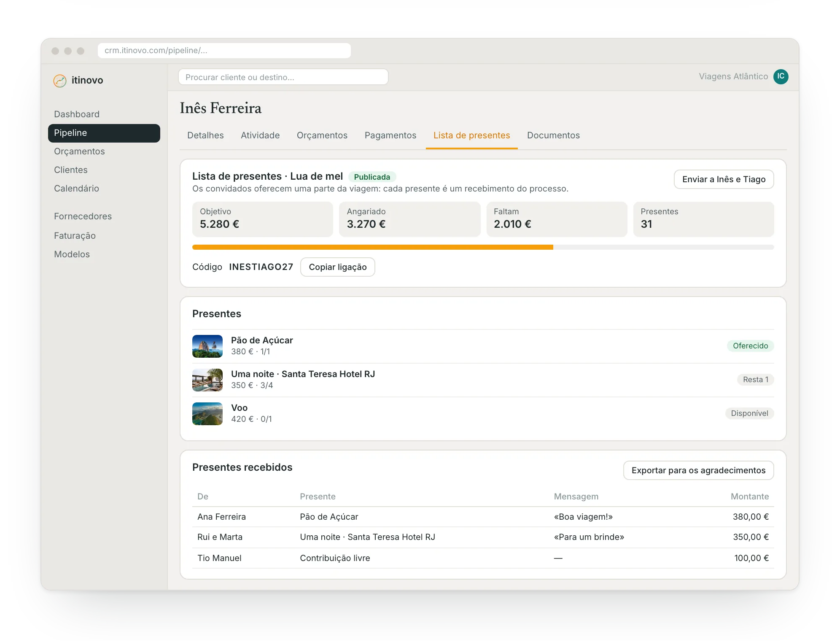Open the Pagamentos tab

coord(390,135)
